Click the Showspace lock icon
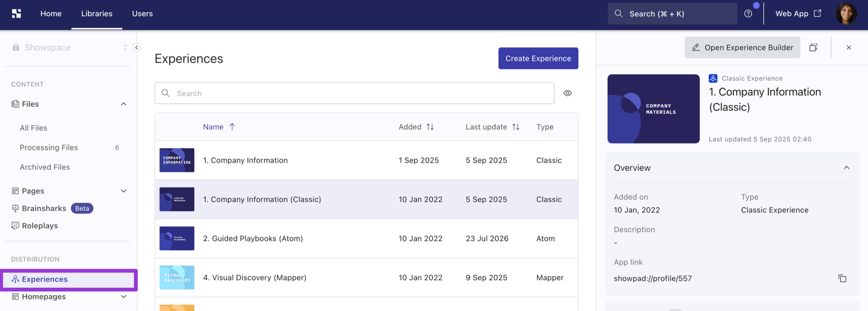Viewport: 868px width, 311px height. [x=16, y=47]
